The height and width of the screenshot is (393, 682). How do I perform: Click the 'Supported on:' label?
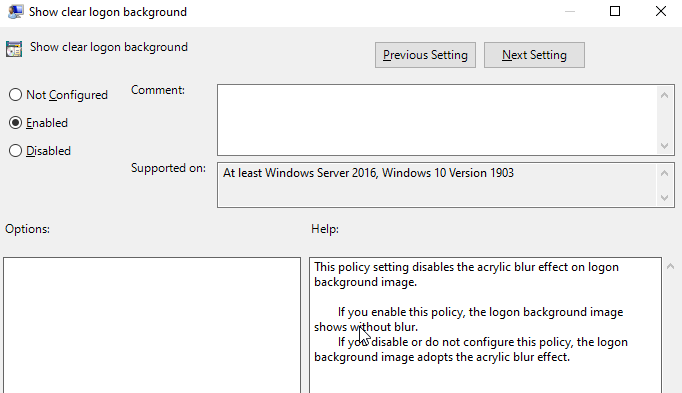pyautogui.click(x=168, y=168)
